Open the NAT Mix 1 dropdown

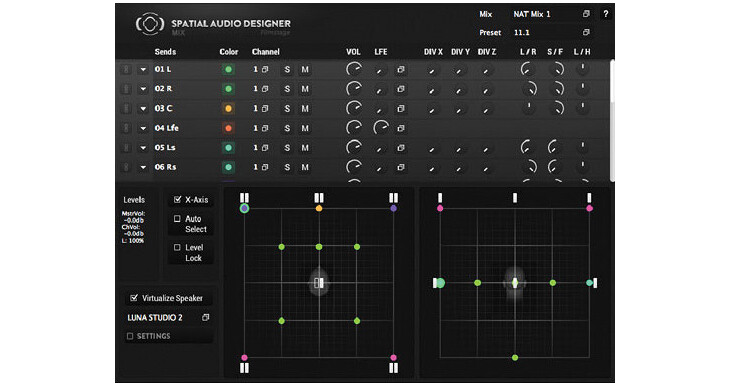552,14
